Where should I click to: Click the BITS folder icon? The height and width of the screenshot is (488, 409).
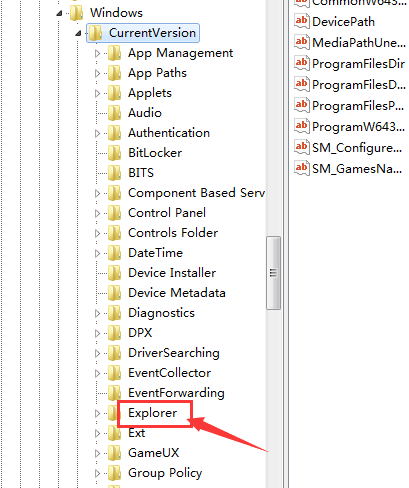tap(115, 173)
